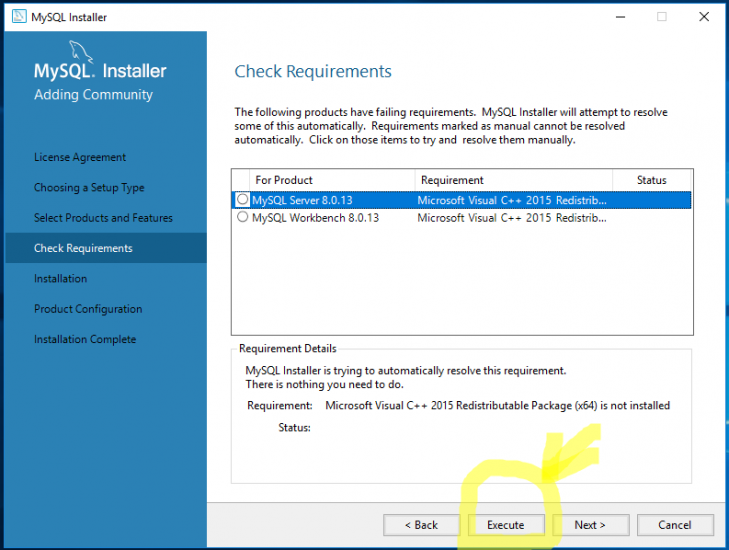Sort by the Status column header

(x=652, y=180)
